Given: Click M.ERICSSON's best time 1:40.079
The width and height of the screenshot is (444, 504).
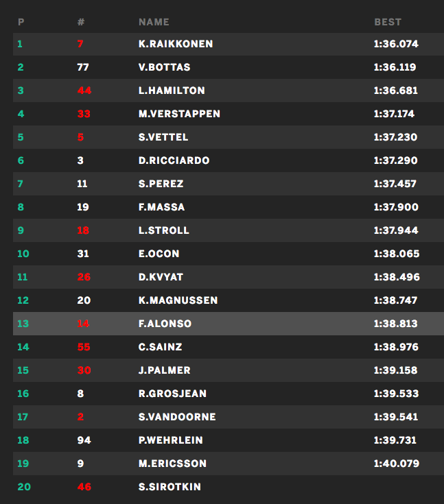Looking at the screenshot, I should pyautogui.click(x=396, y=464).
